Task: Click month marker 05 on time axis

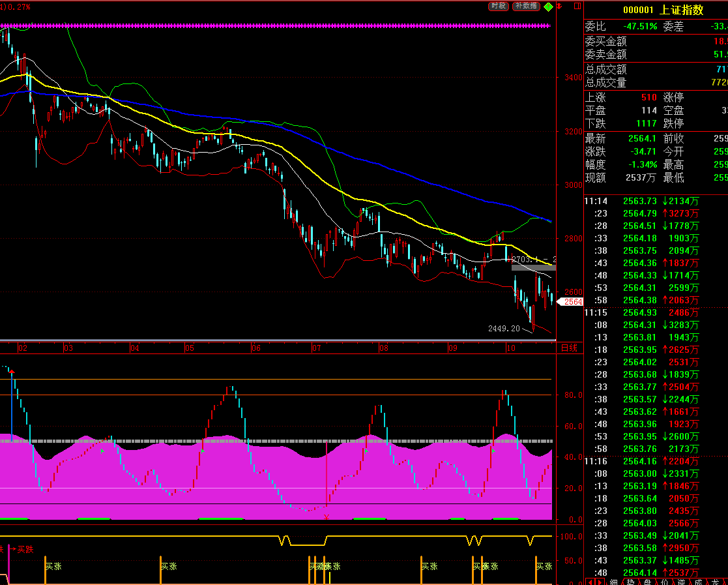Action: coord(190,348)
